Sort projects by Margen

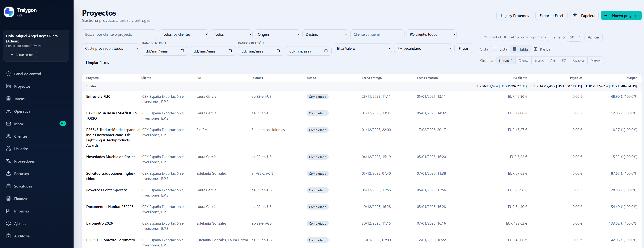click(596, 60)
